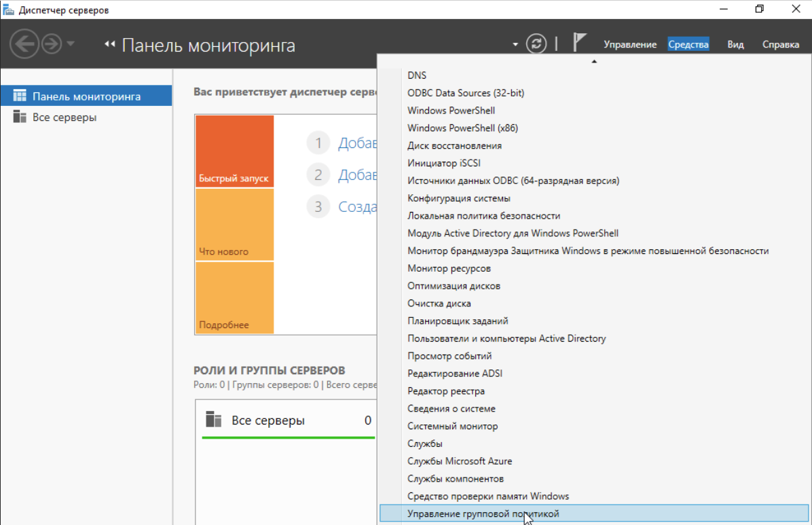Open Службы компонентов
Viewport: 812px width, 525px height.
(x=594, y=478)
